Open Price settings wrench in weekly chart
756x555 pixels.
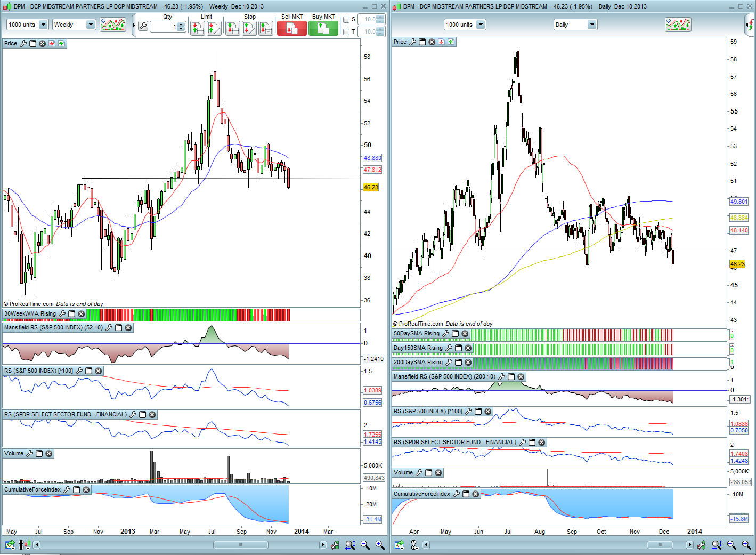pyautogui.click(x=23, y=43)
